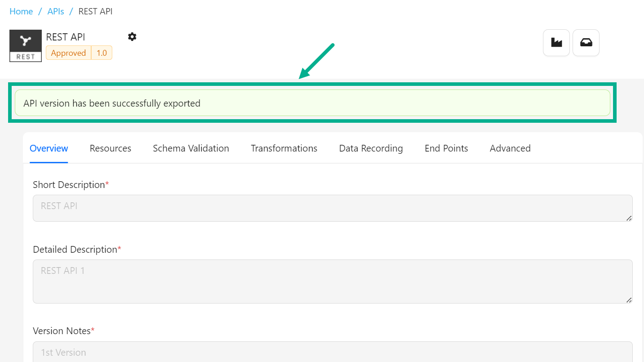Click the REST API logo thumbnail
The image size is (644, 362).
(26, 46)
